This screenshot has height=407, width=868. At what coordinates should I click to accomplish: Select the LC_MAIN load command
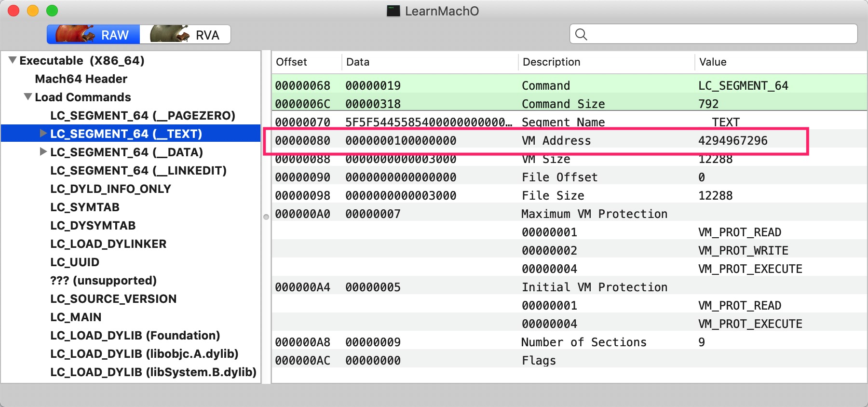coord(76,317)
